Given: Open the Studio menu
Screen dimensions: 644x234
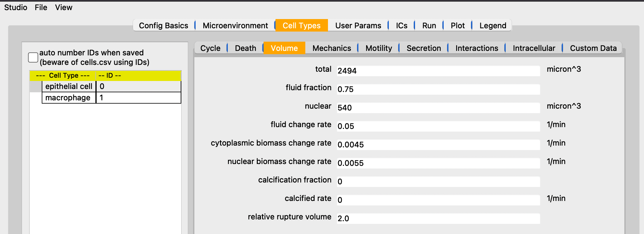Looking at the screenshot, I should (16, 7).
